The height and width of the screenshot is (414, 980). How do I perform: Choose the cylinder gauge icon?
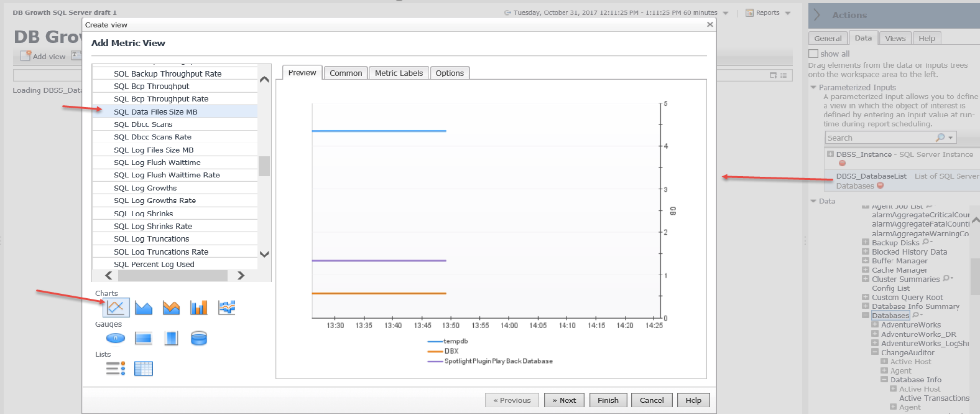click(199, 338)
